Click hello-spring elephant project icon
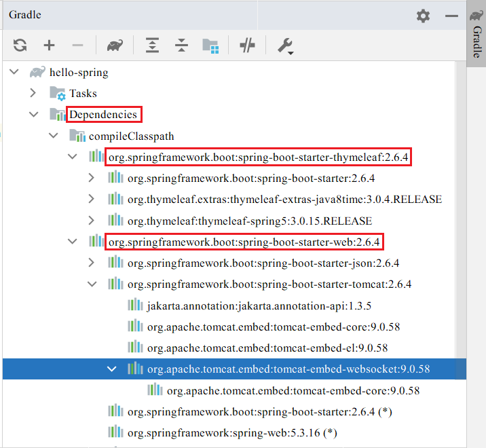 [37, 72]
